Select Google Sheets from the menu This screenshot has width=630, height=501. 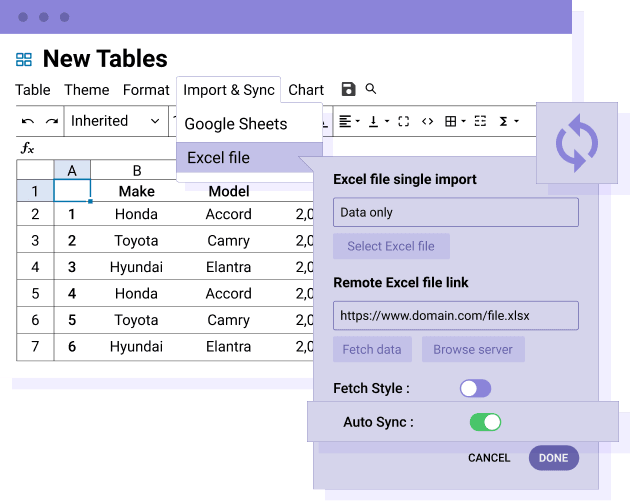tap(236, 124)
